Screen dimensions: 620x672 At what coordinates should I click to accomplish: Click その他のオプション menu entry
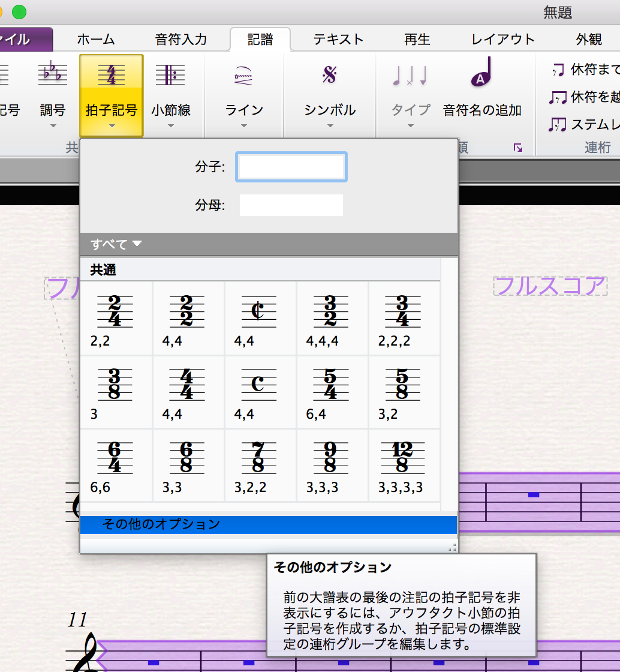pyautogui.click(x=268, y=524)
